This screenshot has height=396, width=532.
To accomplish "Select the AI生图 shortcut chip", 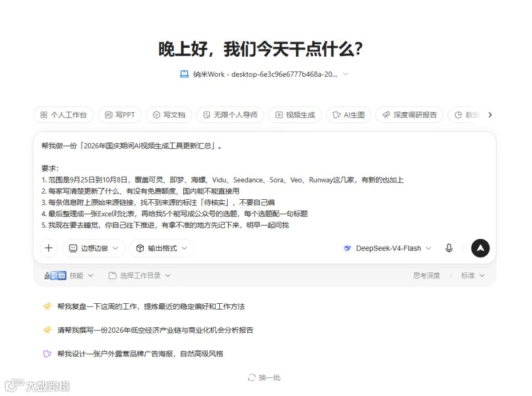I will tap(348, 115).
